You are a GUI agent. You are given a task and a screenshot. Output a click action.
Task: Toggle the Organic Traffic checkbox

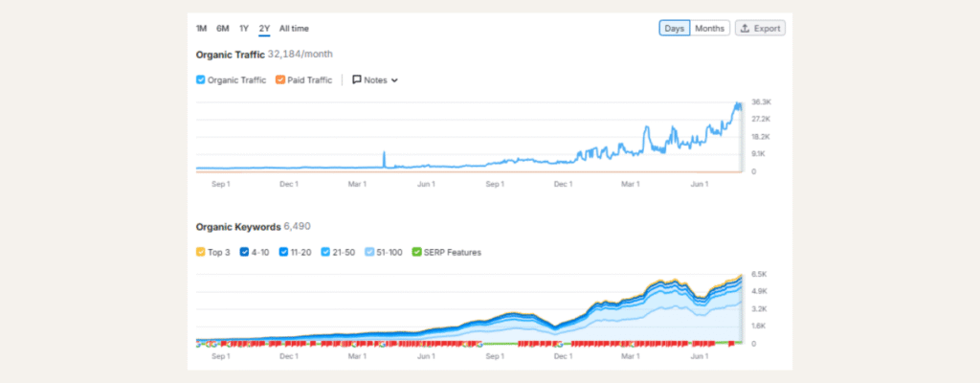[201, 80]
